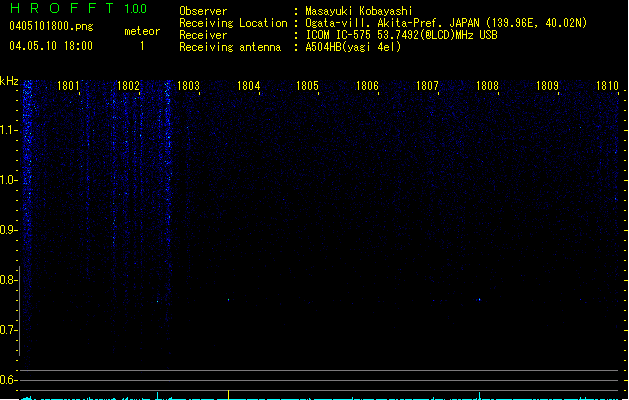Click the 1807 time marker
The image size is (629, 400).
427,86
